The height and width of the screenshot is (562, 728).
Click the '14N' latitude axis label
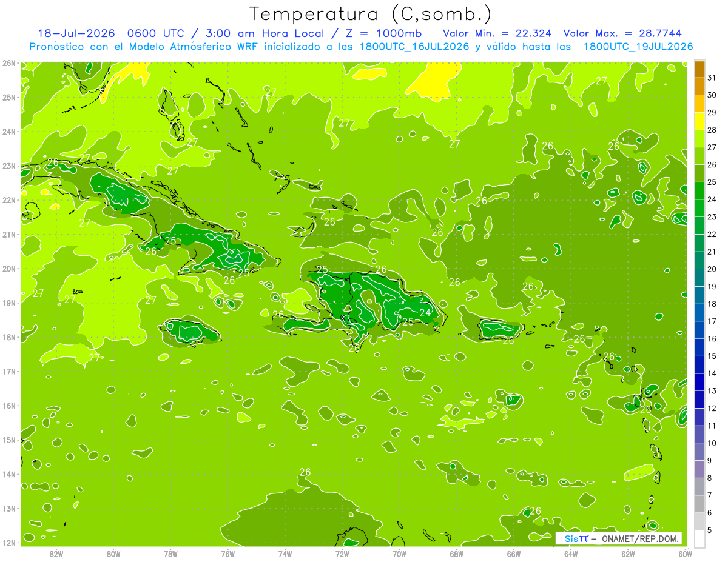(9, 474)
